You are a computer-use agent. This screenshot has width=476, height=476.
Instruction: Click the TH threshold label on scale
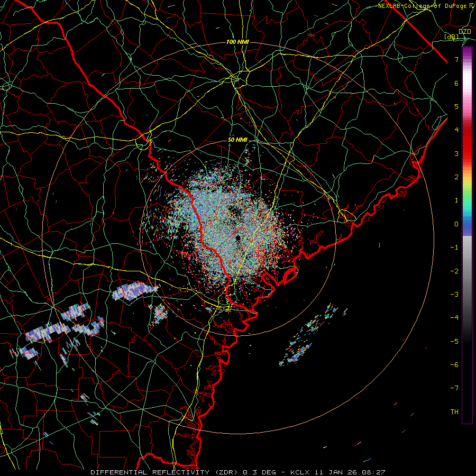[454, 412]
